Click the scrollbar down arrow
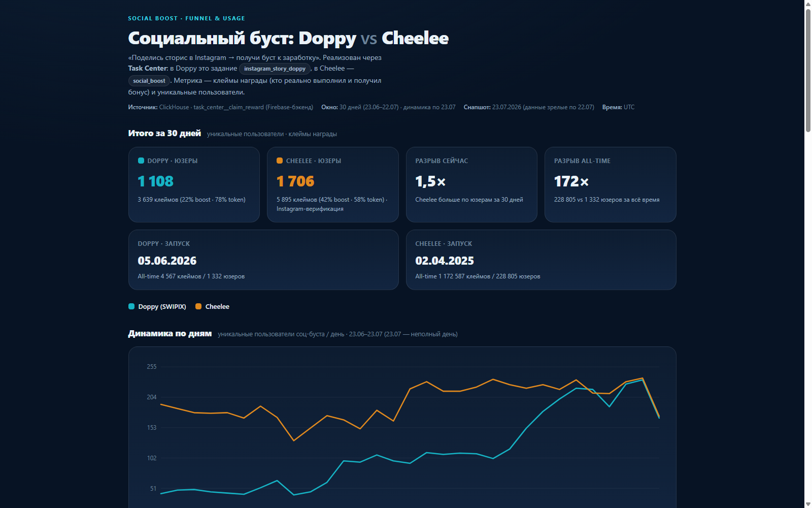This screenshot has height=508, width=812. [x=808, y=504]
